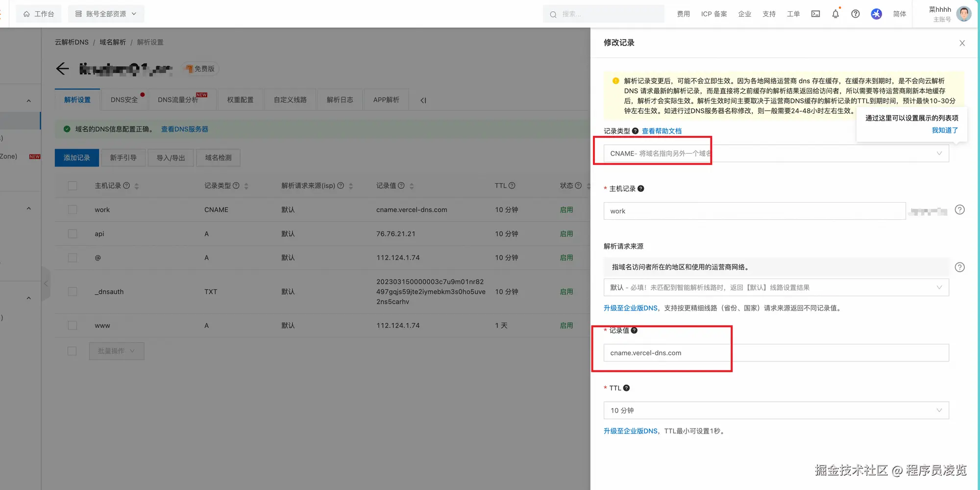Click the user avatar picture

coord(963,14)
